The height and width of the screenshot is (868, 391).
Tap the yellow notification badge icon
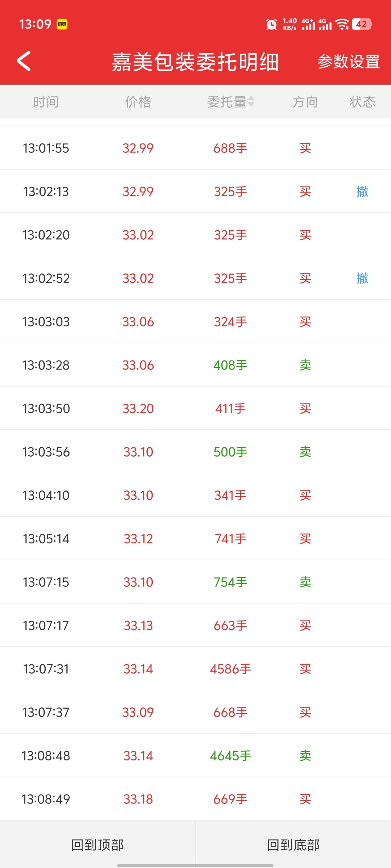click(62, 24)
